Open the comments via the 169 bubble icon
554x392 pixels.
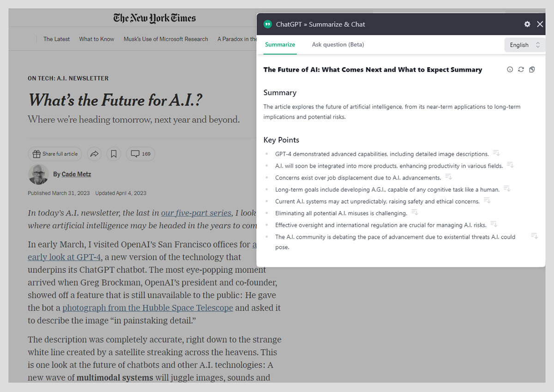click(x=140, y=154)
